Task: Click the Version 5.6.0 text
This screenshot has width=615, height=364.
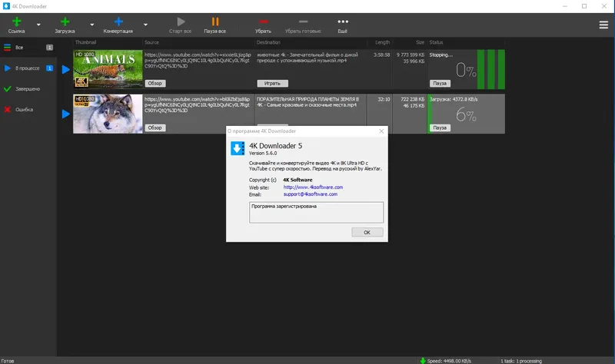Action: (x=263, y=153)
